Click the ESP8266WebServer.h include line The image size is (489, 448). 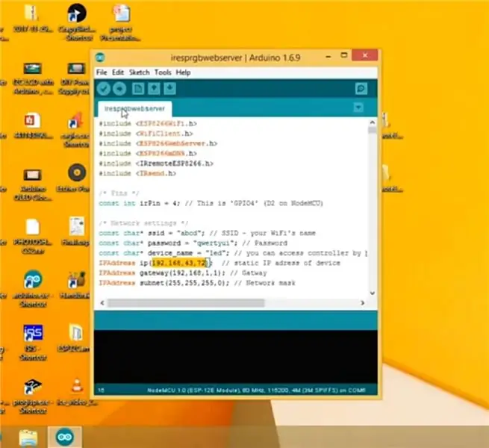(x=158, y=143)
